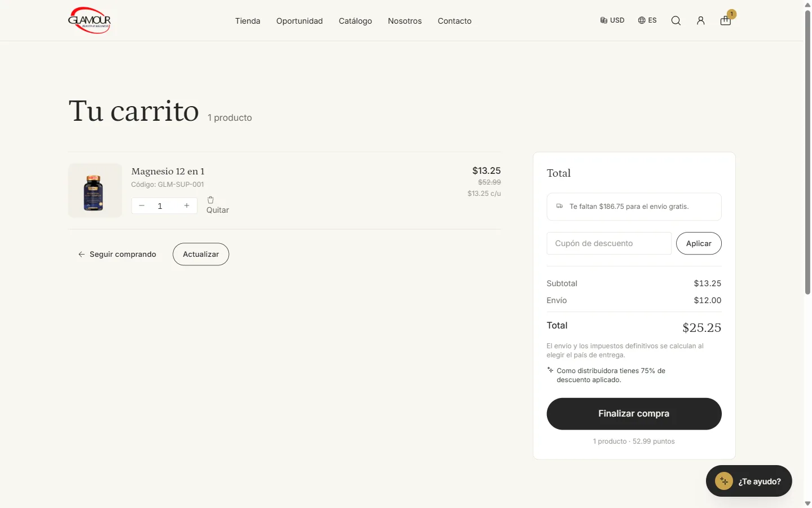Click the trash icon to remove Magnesio
Image resolution: width=812 pixels, height=508 pixels.
coord(210,200)
